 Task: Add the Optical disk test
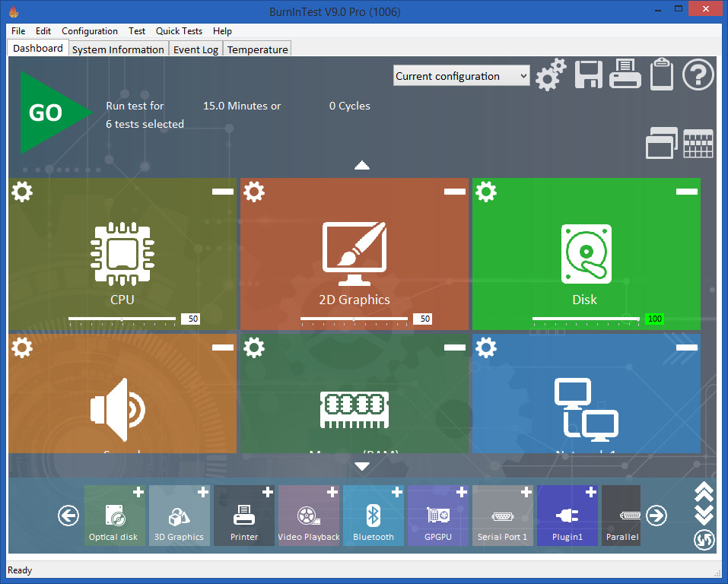[x=138, y=492]
